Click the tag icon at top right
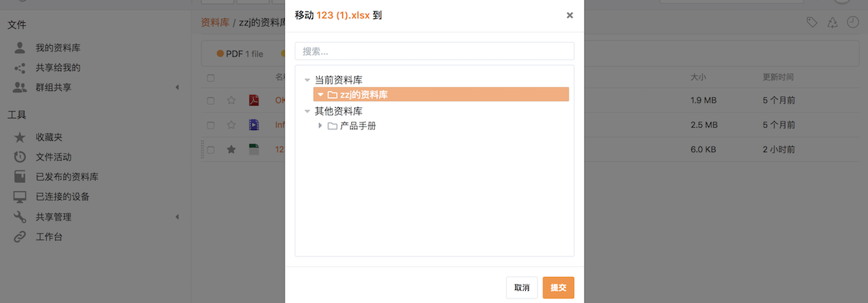Screen dimensions: 868x303 (x=812, y=23)
